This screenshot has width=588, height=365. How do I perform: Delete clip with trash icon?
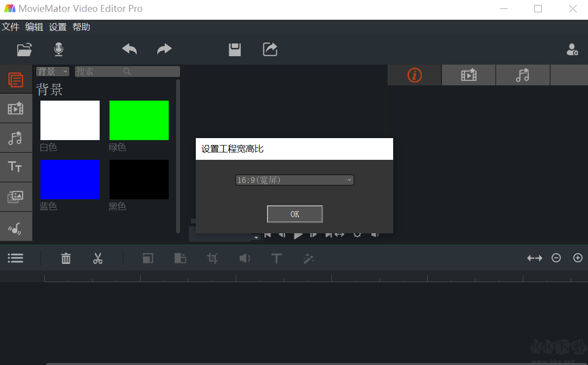(66, 258)
